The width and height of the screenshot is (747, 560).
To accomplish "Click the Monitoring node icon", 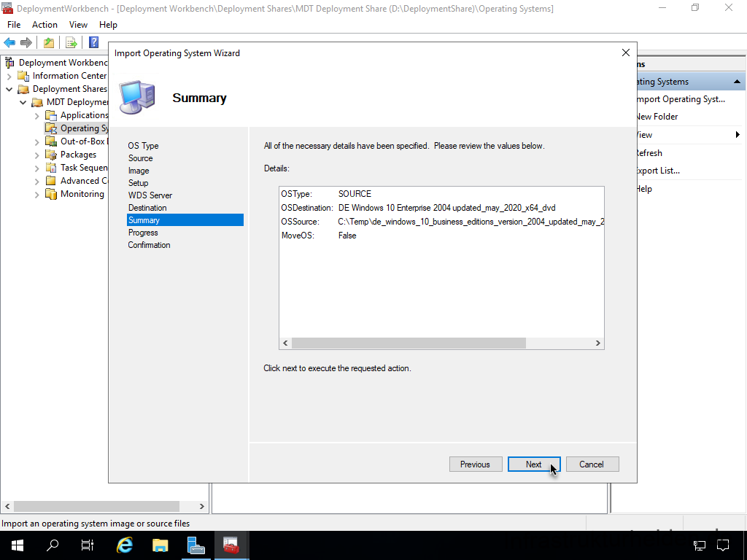I will point(50,194).
